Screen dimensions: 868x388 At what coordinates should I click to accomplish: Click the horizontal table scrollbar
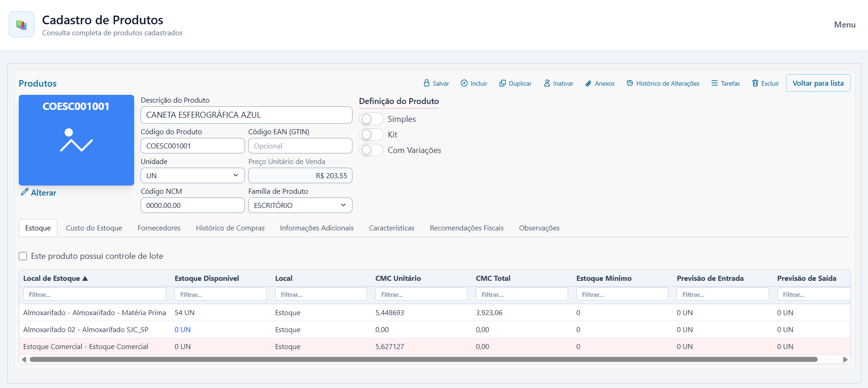tap(423, 360)
